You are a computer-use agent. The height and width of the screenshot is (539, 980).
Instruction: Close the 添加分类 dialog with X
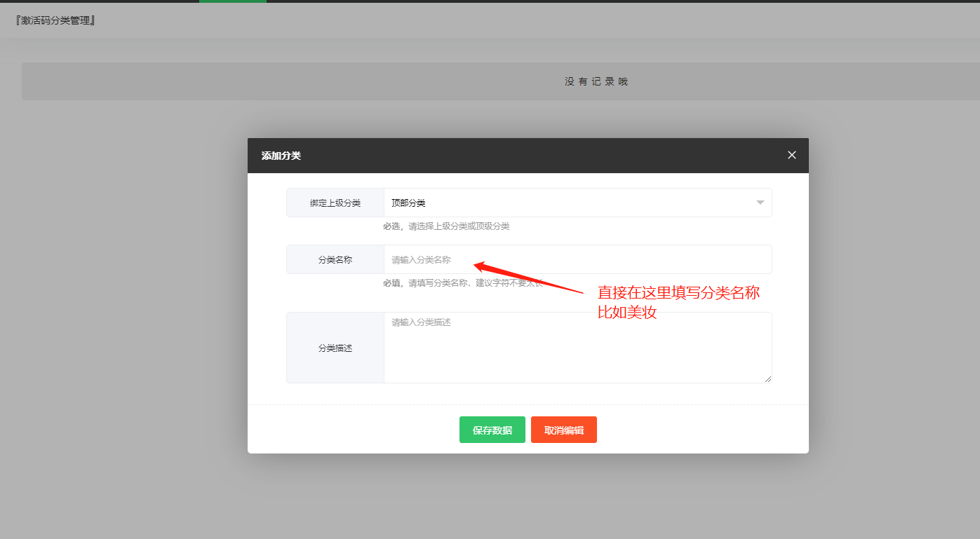click(x=792, y=155)
